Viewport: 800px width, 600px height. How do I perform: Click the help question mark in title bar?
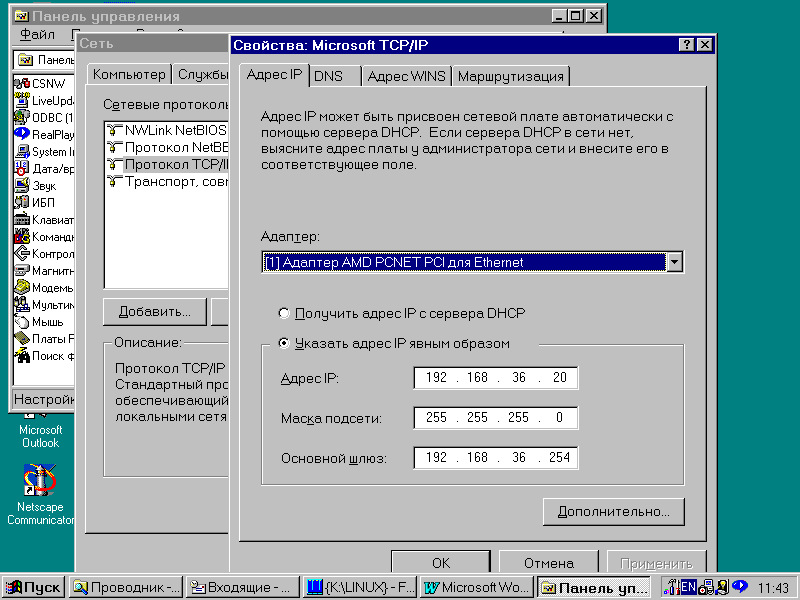click(x=687, y=45)
